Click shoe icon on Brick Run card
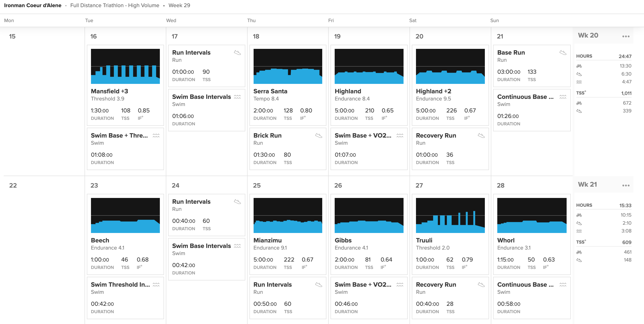Image resolution: width=644 pixels, height=324 pixels. click(319, 135)
